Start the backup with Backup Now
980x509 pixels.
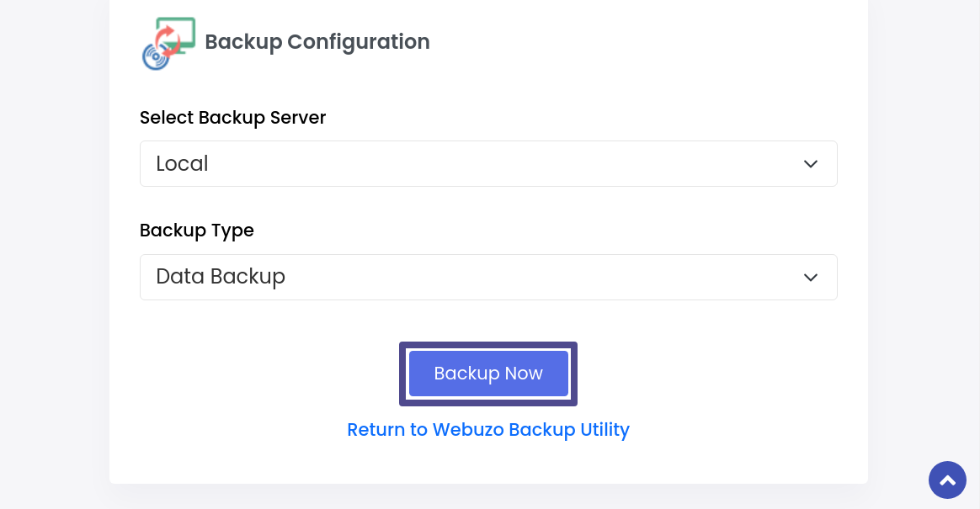pos(488,374)
